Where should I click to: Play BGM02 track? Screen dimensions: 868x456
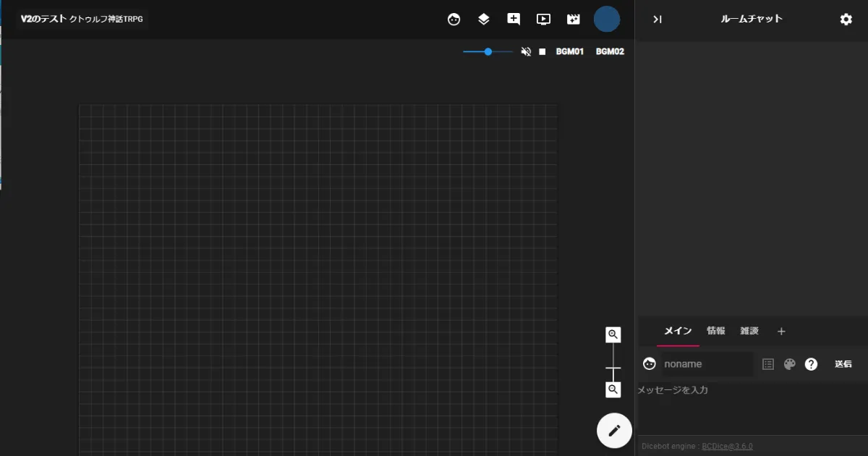pyautogui.click(x=610, y=52)
